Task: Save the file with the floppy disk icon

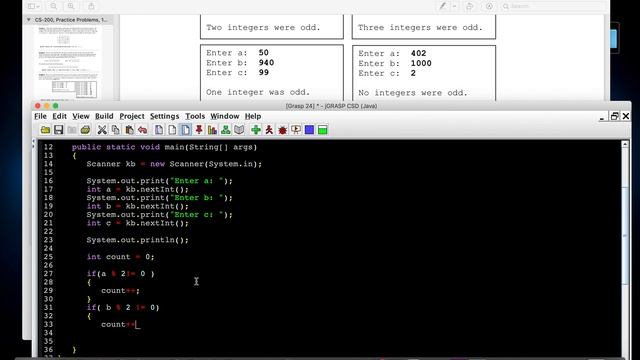Action: pos(58,130)
